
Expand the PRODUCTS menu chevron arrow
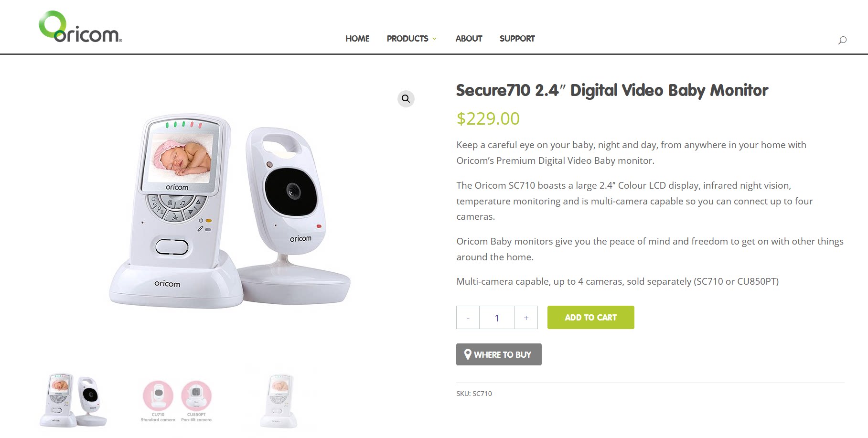point(434,39)
